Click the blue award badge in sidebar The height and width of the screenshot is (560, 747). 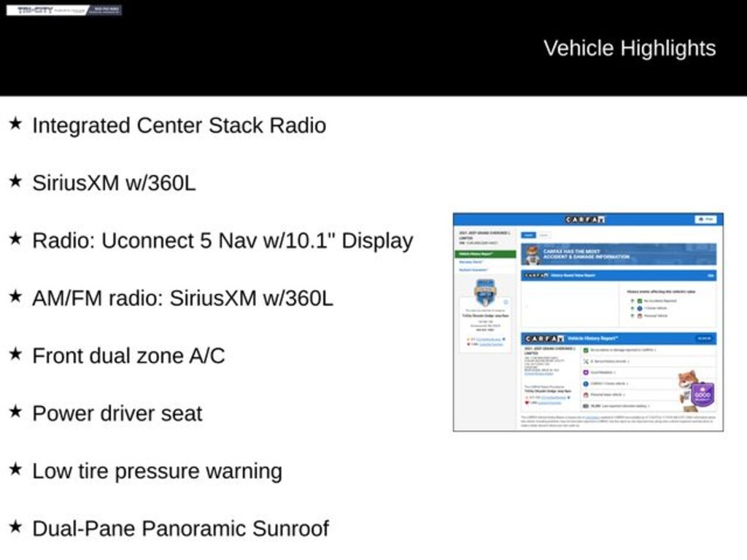[485, 291]
